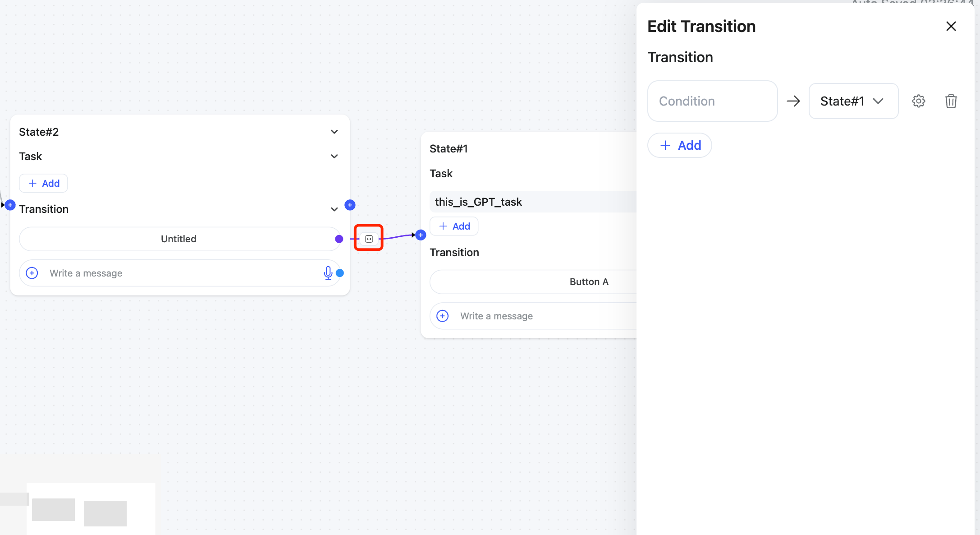Click Add button in Edit Transition panel
Screen dimensions: 980x535
click(x=679, y=145)
